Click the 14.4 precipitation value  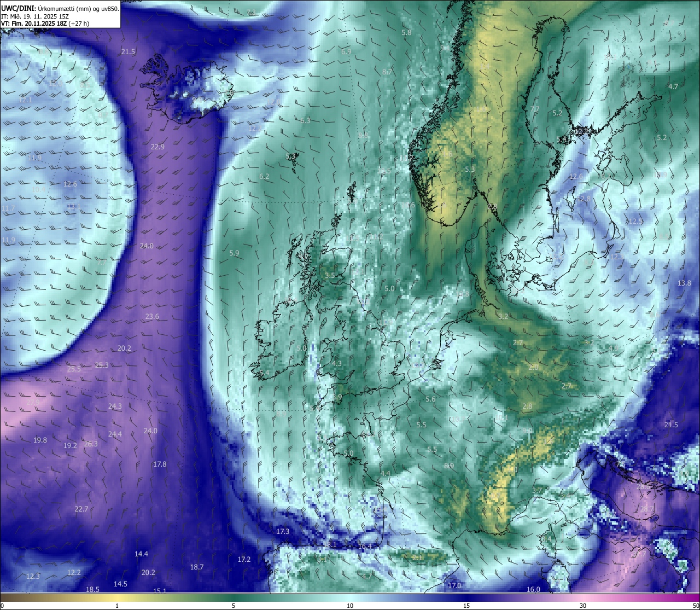pos(141,554)
